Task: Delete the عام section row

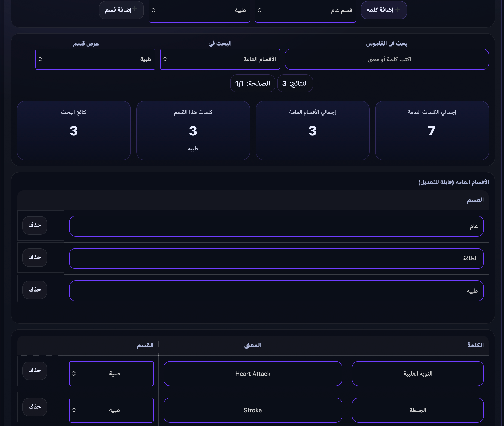Action: [x=35, y=225]
